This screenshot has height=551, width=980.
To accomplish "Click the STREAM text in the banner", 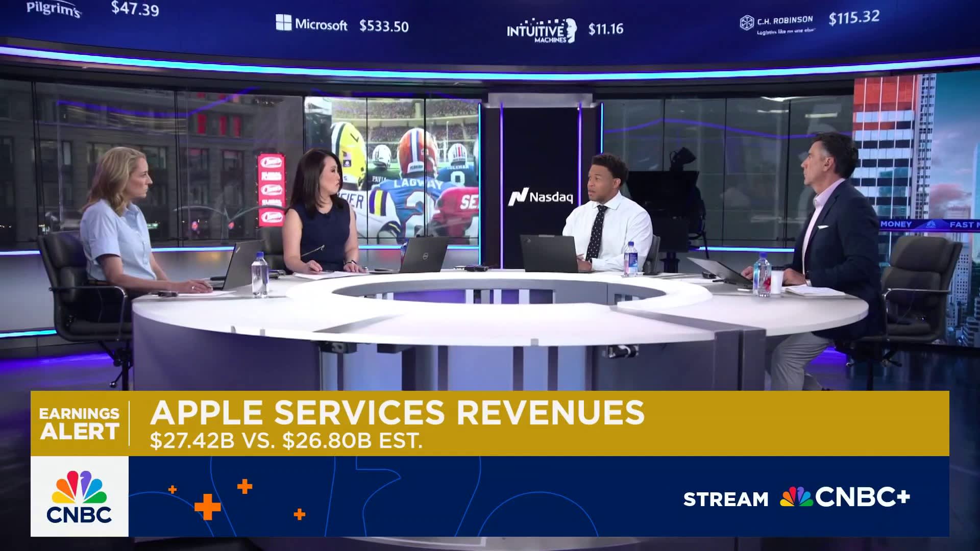I will [726, 499].
